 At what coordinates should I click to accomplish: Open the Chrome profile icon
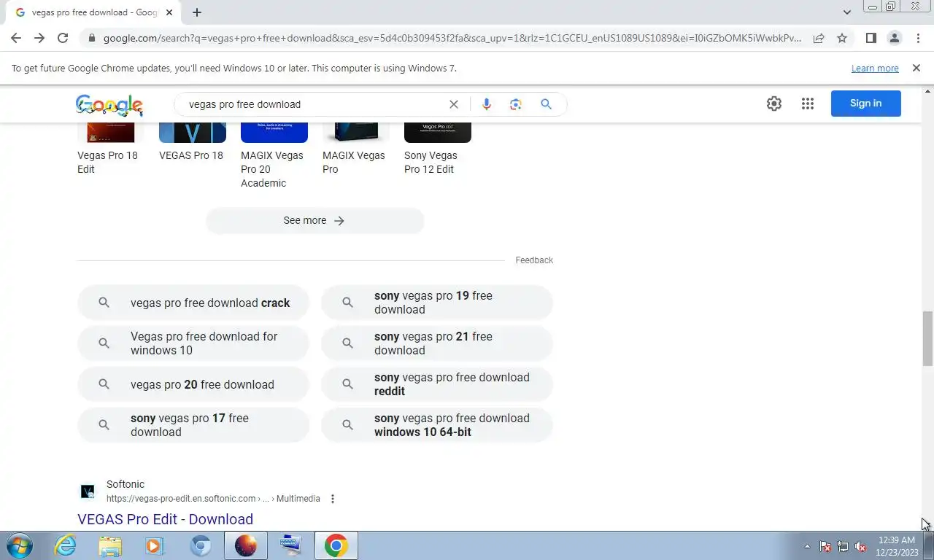[894, 38]
